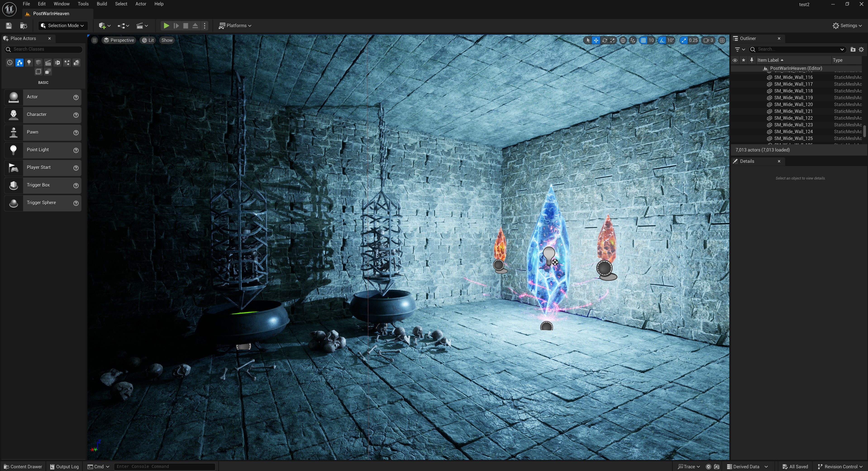Screen dimensions: 868x471
Task: Open the Lights category in Place Actors
Action: (x=29, y=63)
